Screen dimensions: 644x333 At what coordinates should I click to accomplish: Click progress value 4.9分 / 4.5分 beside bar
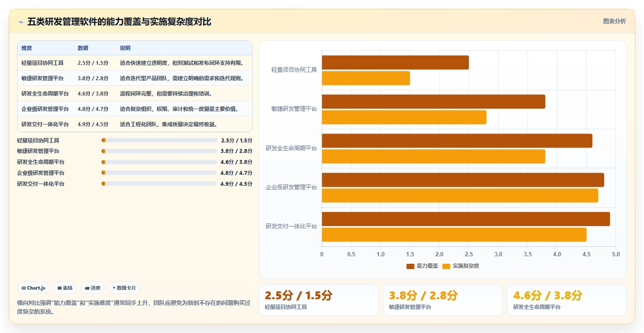[236, 184]
